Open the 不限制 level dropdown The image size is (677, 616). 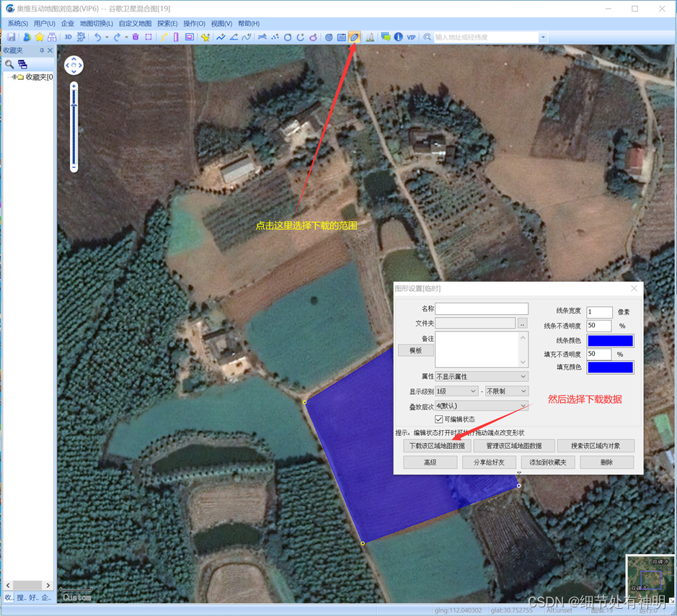[506, 391]
